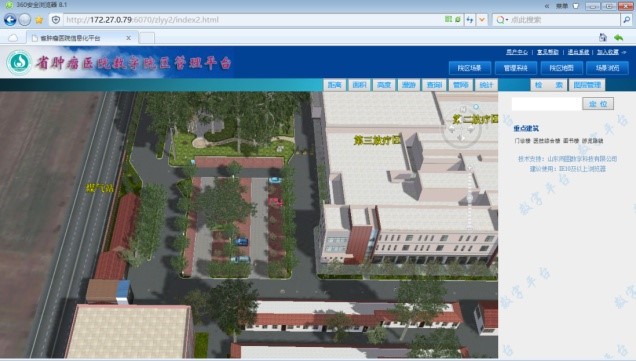636x361 pixels.
Task: Switch to the 检索 search tab
Action: coord(549,85)
